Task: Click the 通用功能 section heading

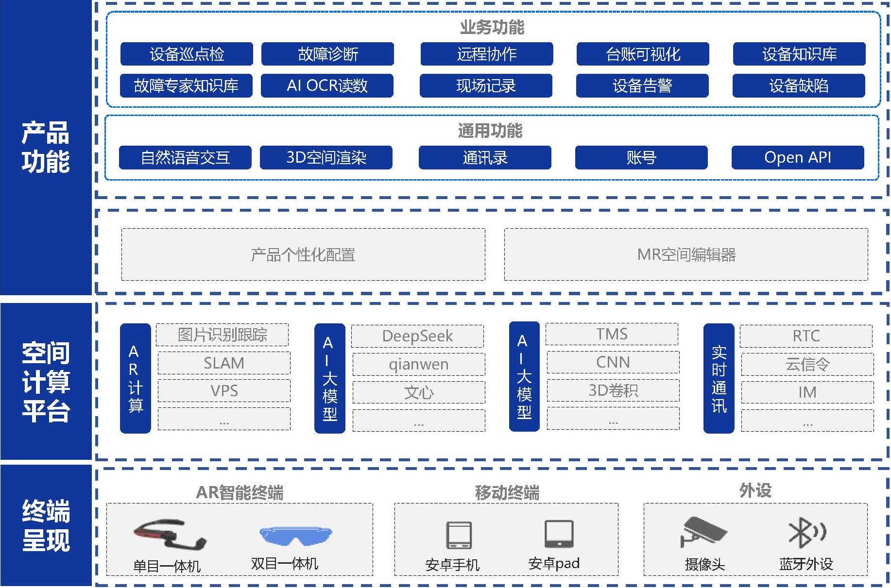Action: (490, 131)
